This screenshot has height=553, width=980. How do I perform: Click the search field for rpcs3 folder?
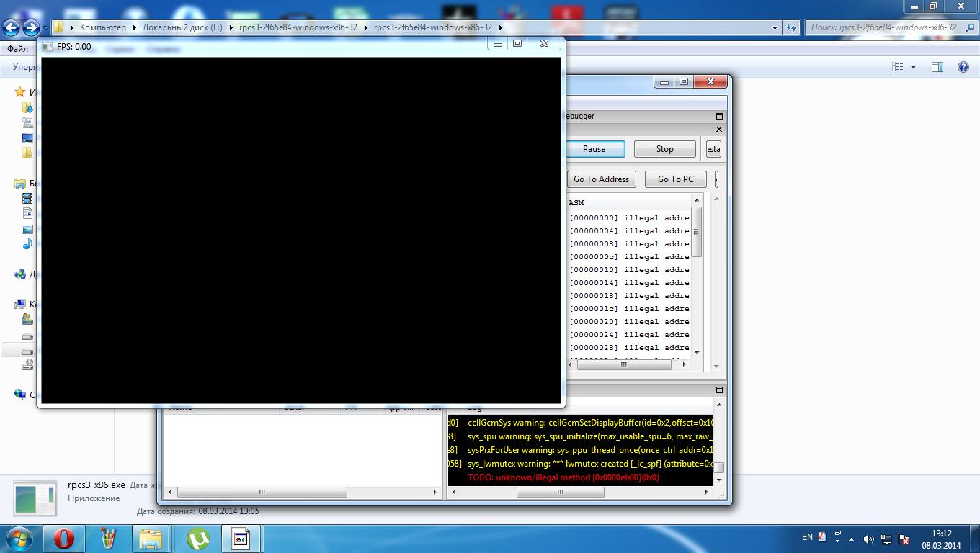point(883,27)
